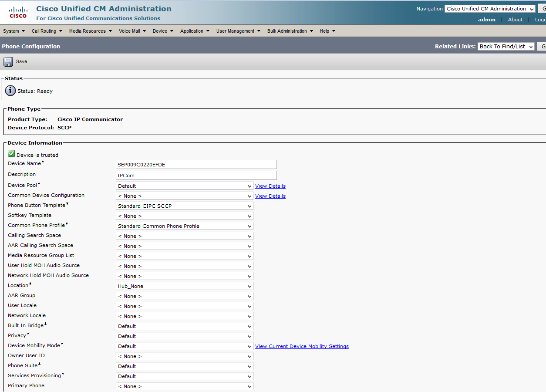Click the Save button label
Screen dimensions: 546x392
pyautogui.click(x=21, y=62)
